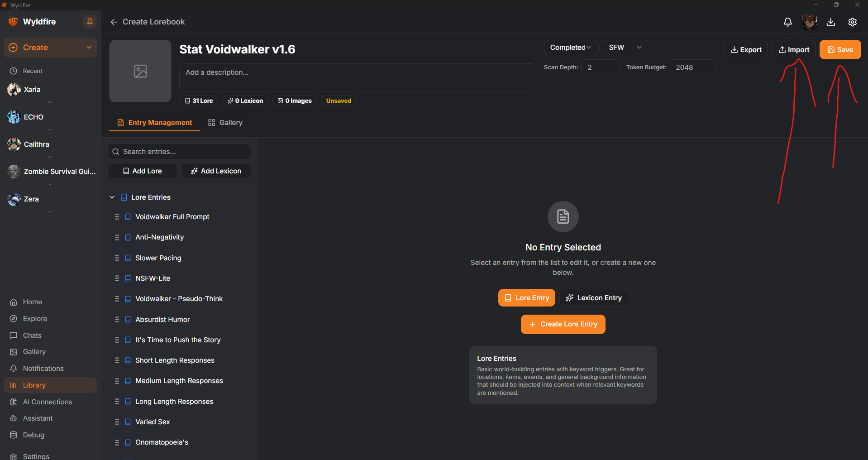Click drag handle for Voidwalker Full Prompt

(x=117, y=217)
